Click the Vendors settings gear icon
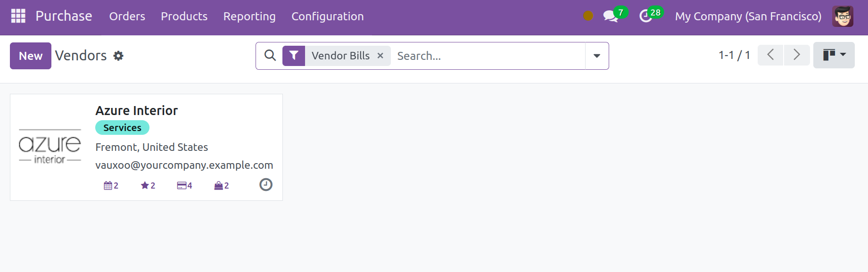This screenshot has height=272, width=868. 118,56
